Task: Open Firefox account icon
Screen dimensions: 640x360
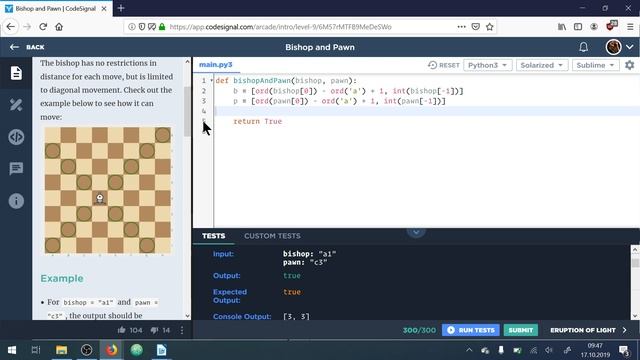Action: tap(594, 27)
